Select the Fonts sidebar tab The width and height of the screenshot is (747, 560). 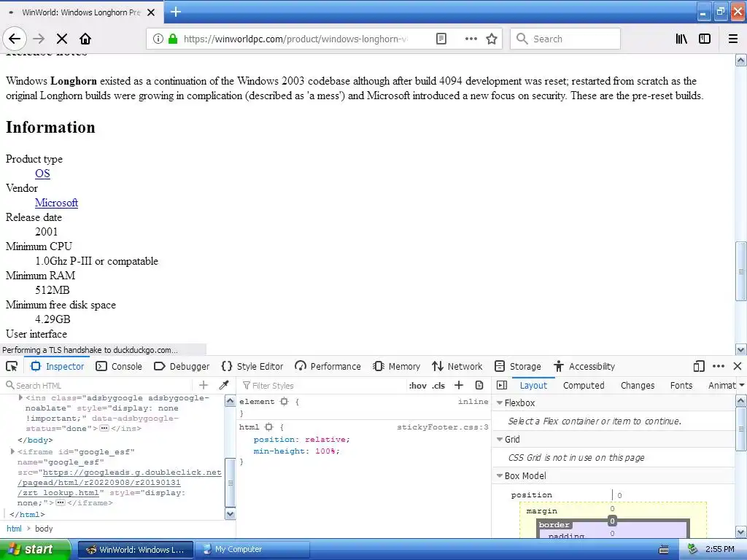[x=681, y=385]
